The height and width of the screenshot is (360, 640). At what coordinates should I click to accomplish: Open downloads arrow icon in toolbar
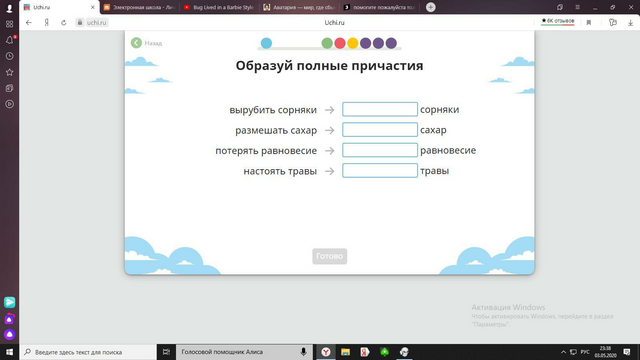click(630, 23)
